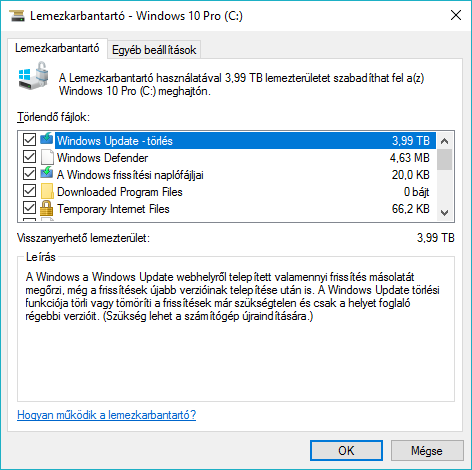The width and height of the screenshot is (472, 470).
Task: Toggle the Downloaded Program Files checkbox
Action: tap(29, 191)
